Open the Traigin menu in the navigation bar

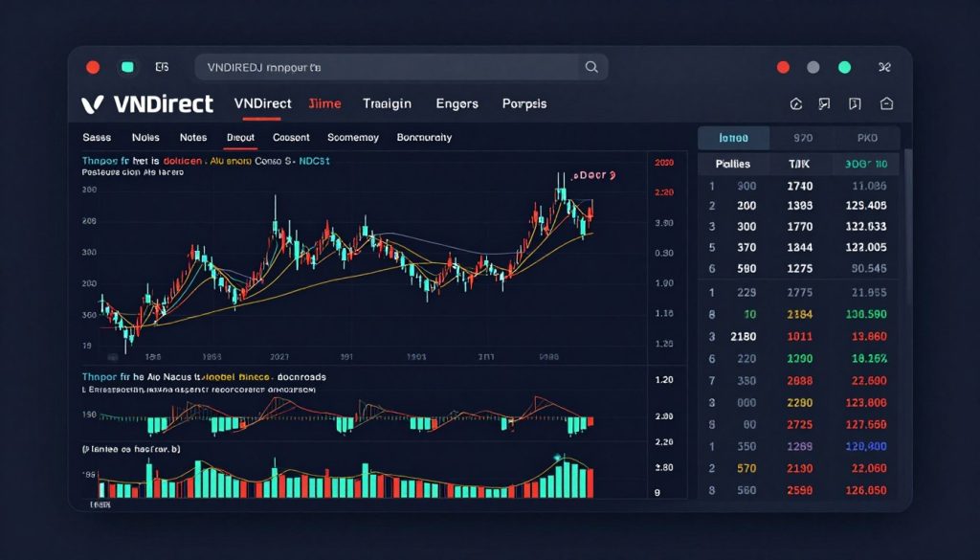(x=387, y=103)
